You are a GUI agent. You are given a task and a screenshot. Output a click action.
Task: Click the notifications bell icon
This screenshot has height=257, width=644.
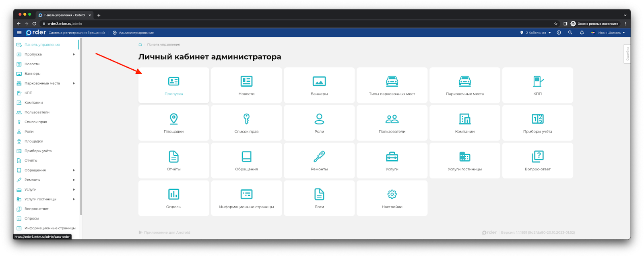pos(582,33)
